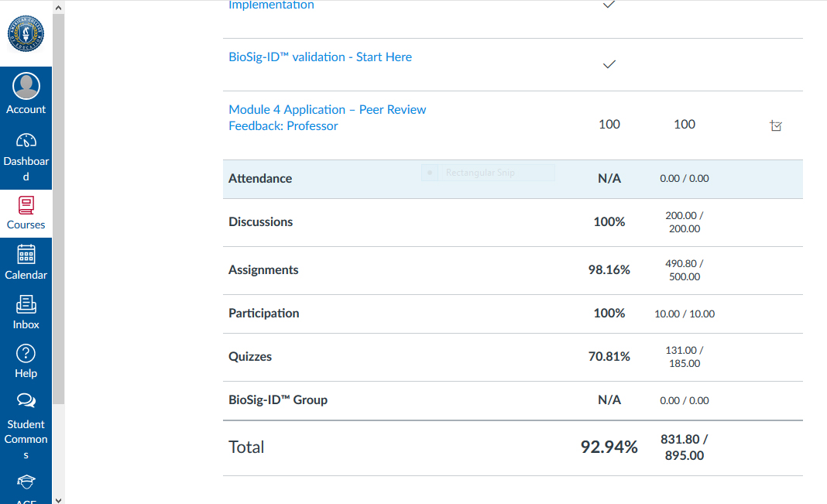Open the Account profile icon
Viewport: 827px width, 504px height.
click(26, 85)
